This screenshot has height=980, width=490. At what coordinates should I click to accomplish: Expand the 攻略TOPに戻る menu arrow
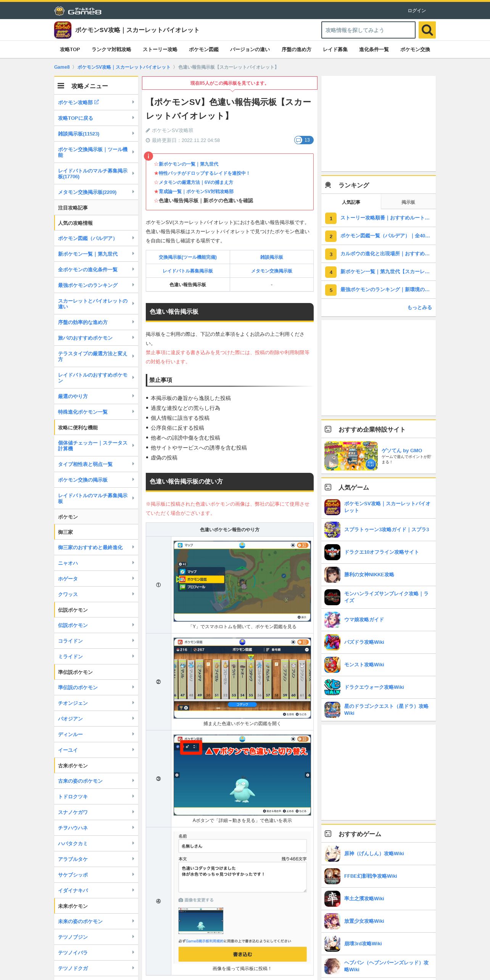(133, 118)
